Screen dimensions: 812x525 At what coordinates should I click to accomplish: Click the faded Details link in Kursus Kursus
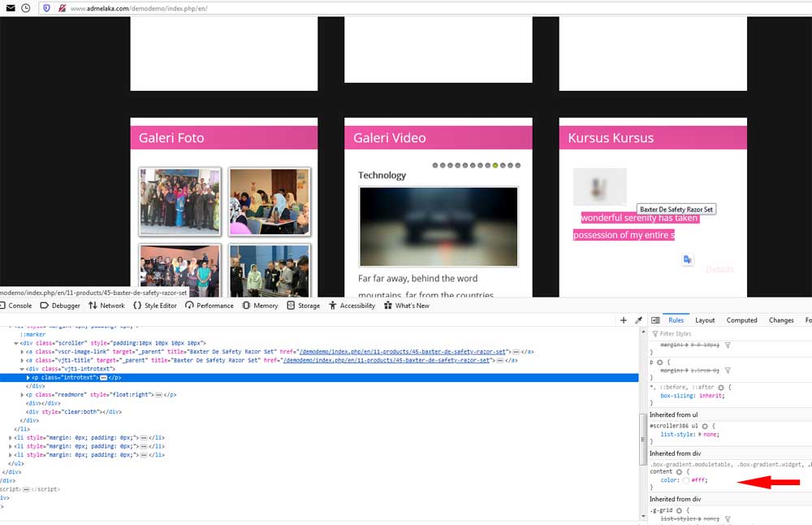coord(719,270)
